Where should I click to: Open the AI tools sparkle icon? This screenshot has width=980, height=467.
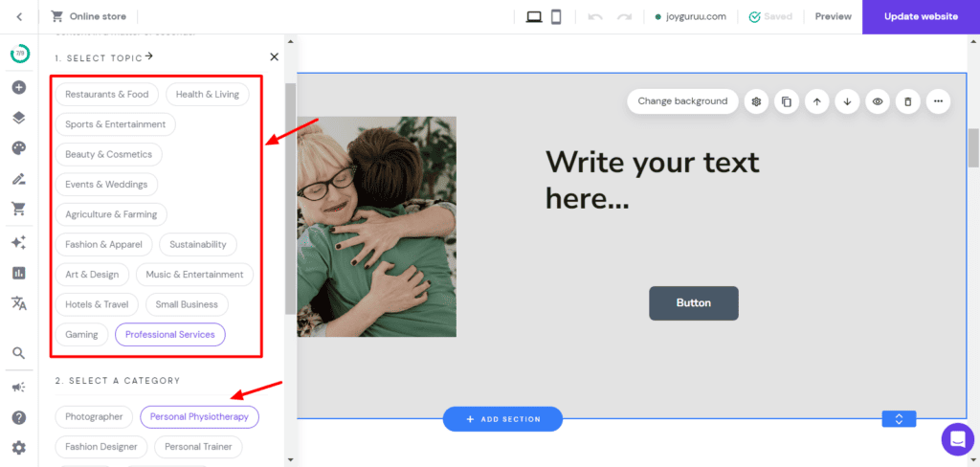point(19,242)
